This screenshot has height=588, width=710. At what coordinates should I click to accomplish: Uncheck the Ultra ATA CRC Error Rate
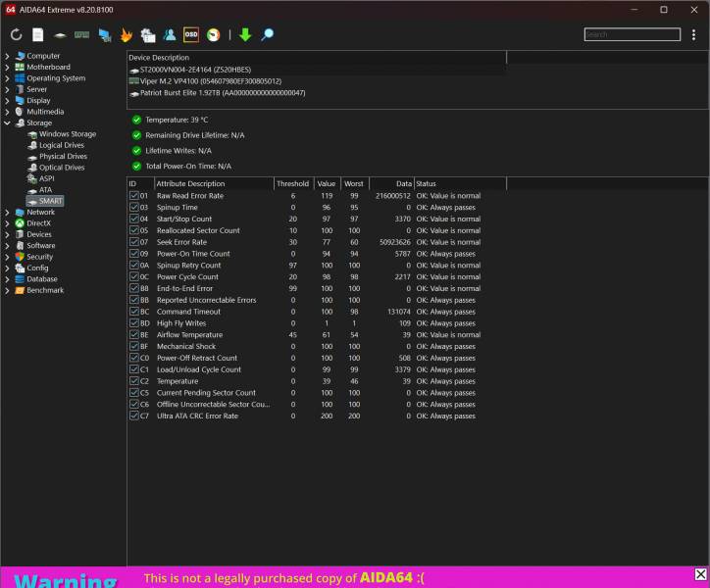pos(134,416)
